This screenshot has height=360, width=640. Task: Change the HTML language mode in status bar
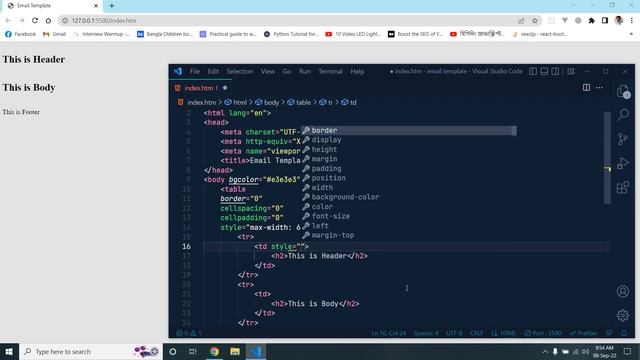[508, 333]
